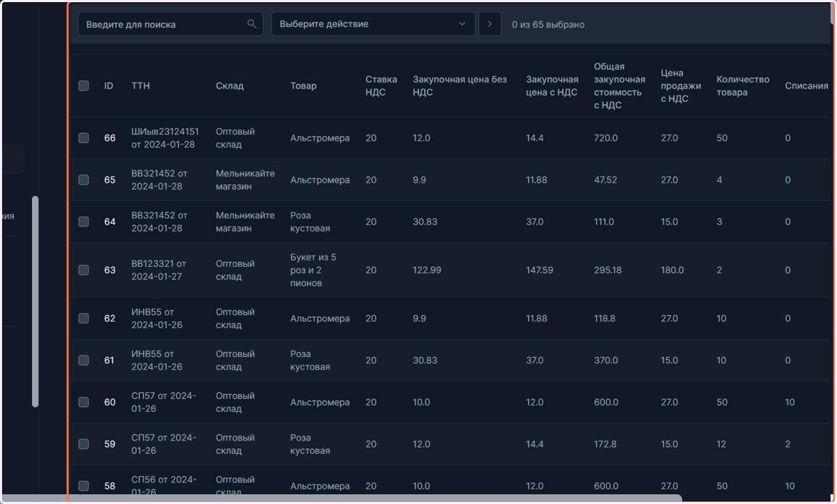Sort by the Списания column header

pyautogui.click(x=806, y=86)
